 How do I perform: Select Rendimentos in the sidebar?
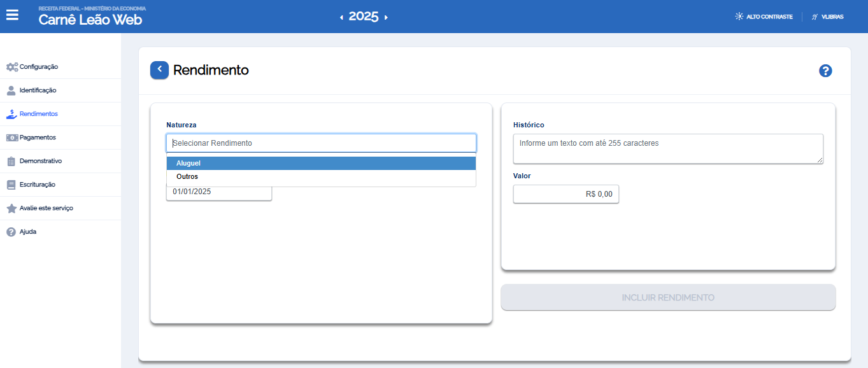pos(60,114)
